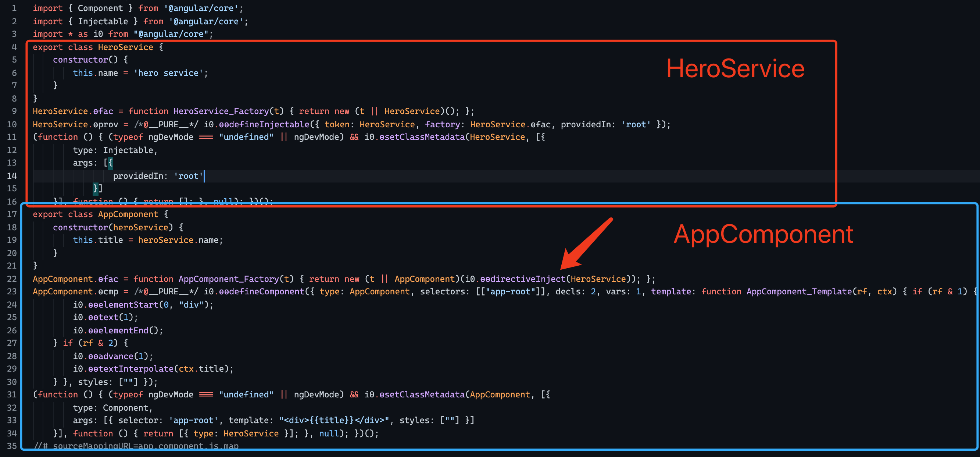Click 'type: Component' on line 32
Image resolution: width=980 pixels, height=457 pixels.
(x=111, y=408)
